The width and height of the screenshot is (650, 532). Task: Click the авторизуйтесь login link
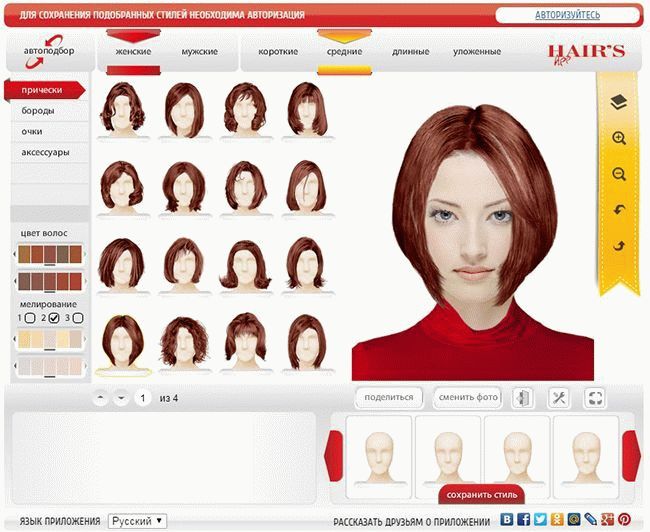[x=566, y=15]
